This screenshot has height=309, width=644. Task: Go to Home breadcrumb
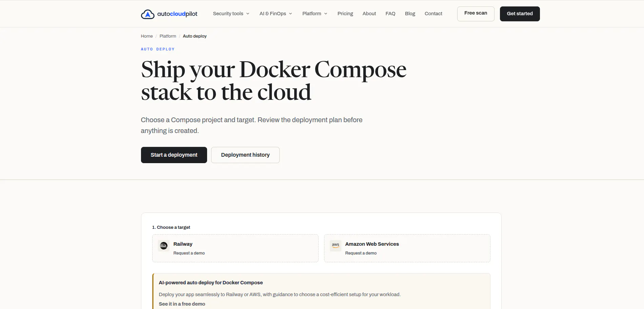click(147, 36)
